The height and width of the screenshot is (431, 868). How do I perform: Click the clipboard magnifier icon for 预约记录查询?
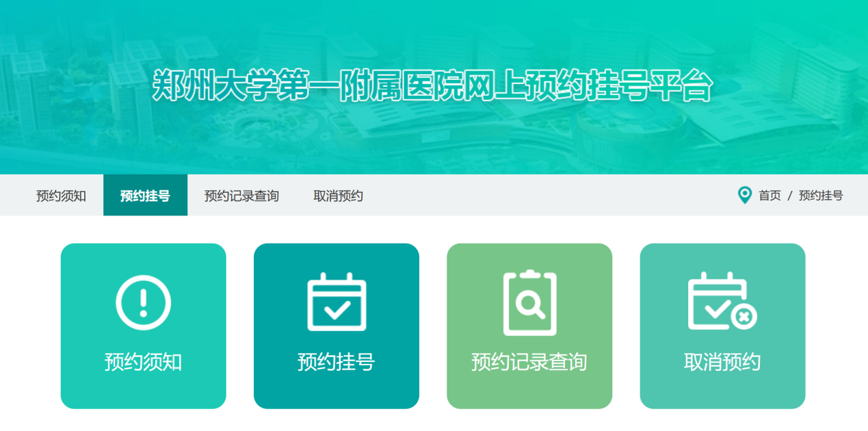529,303
